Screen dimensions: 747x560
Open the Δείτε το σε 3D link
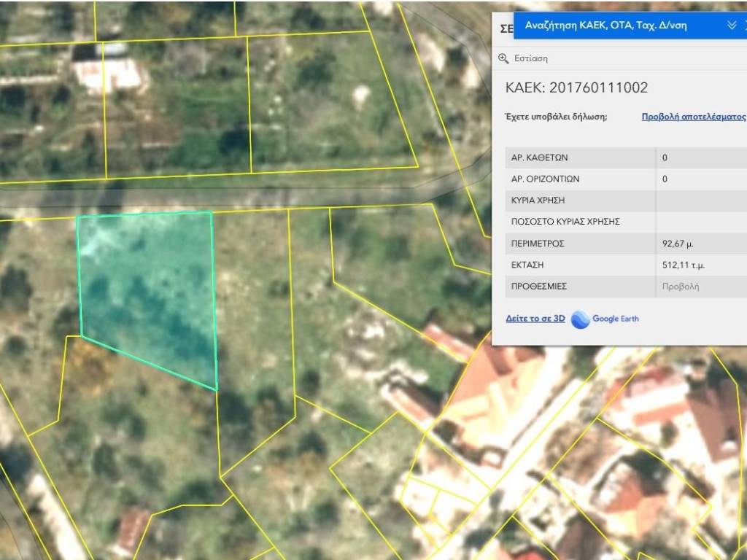(x=535, y=319)
